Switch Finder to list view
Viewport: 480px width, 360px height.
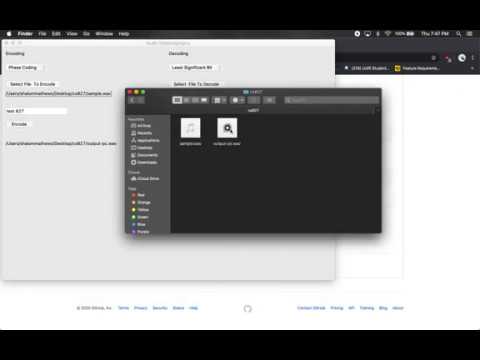pos(186,100)
